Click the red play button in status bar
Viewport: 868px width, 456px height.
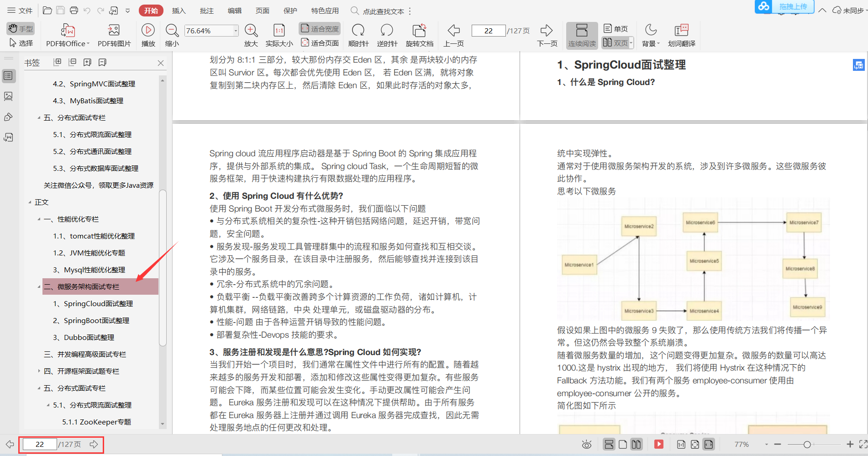coord(659,444)
